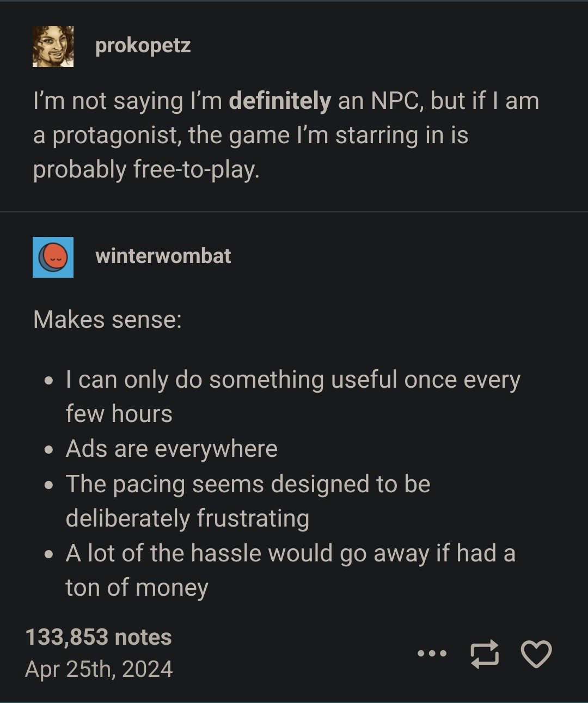Click the "deliberately frustrating" bullet line

(187, 518)
